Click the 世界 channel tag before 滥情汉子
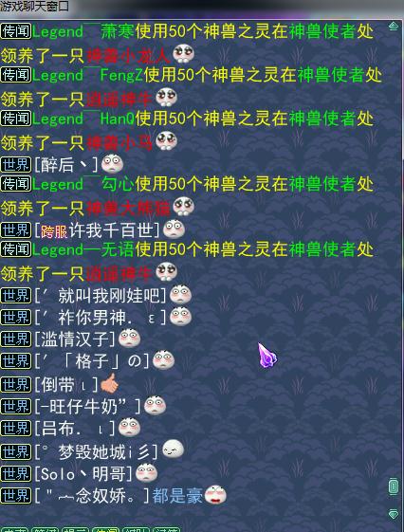The height and width of the screenshot is (532, 404). 16,339
